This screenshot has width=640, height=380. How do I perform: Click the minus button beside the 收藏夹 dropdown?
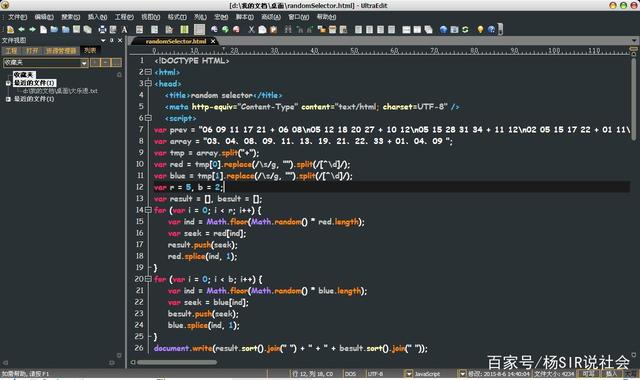coord(106,63)
